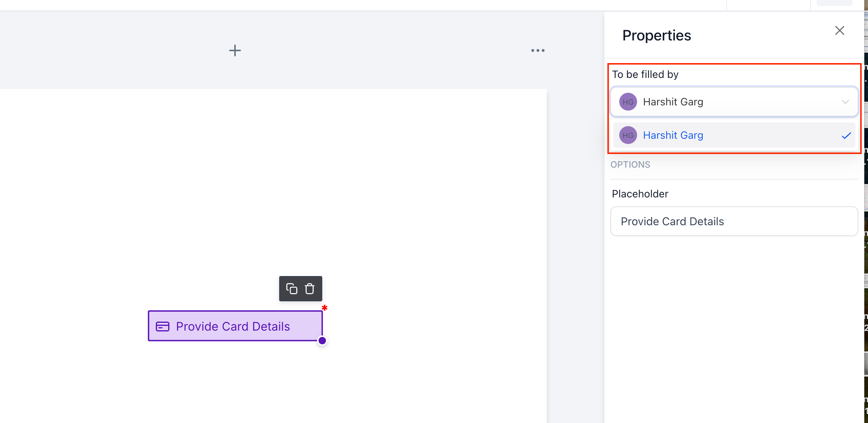The height and width of the screenshot is (423, 868).
Task: Click the HG avatar in the dropdown
Action: (x=628, y=135)
